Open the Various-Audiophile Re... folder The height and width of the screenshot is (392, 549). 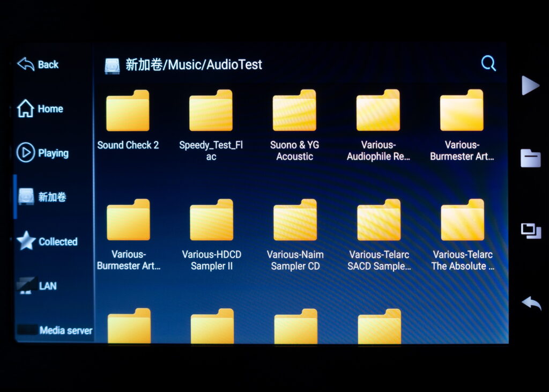(x=378, y=125)
